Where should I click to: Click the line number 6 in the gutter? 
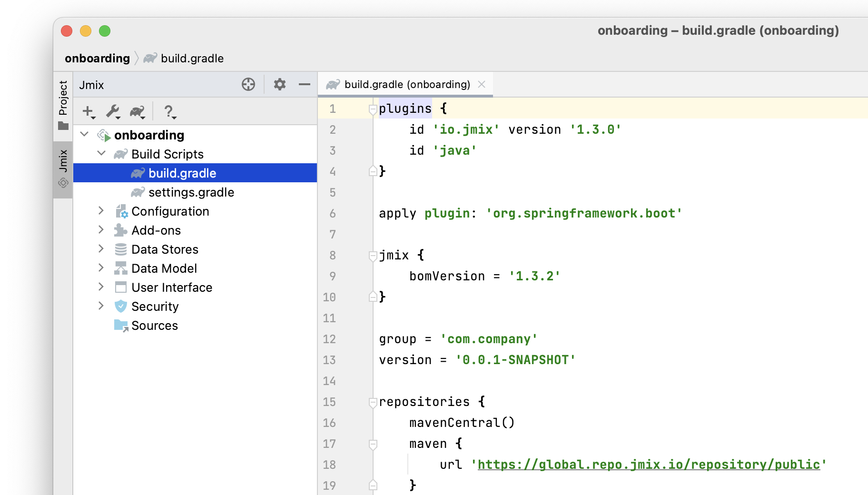tap(333, 213)
